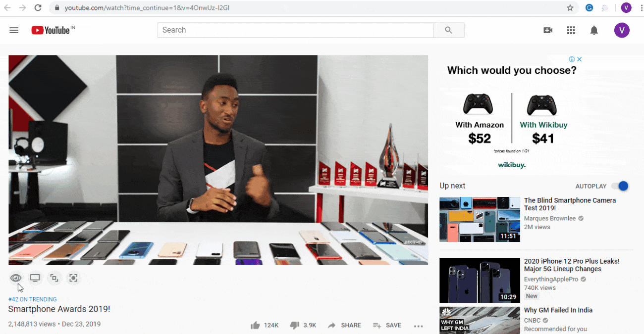Viewport: 644px width, 334px height.
Task: Open The Blind Smartphone Camera Test 2019 video
Action: point(570,204)
